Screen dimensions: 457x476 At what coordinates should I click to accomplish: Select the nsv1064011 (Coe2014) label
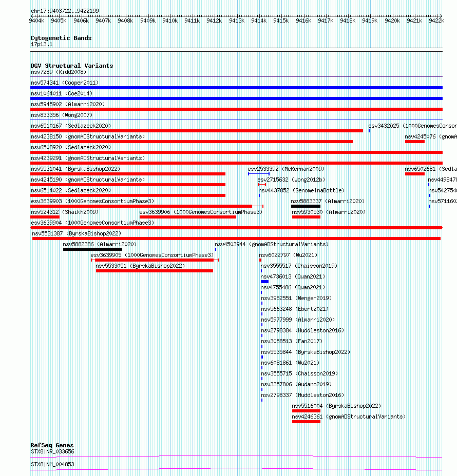pyautogui.click(x=62, y=93)
